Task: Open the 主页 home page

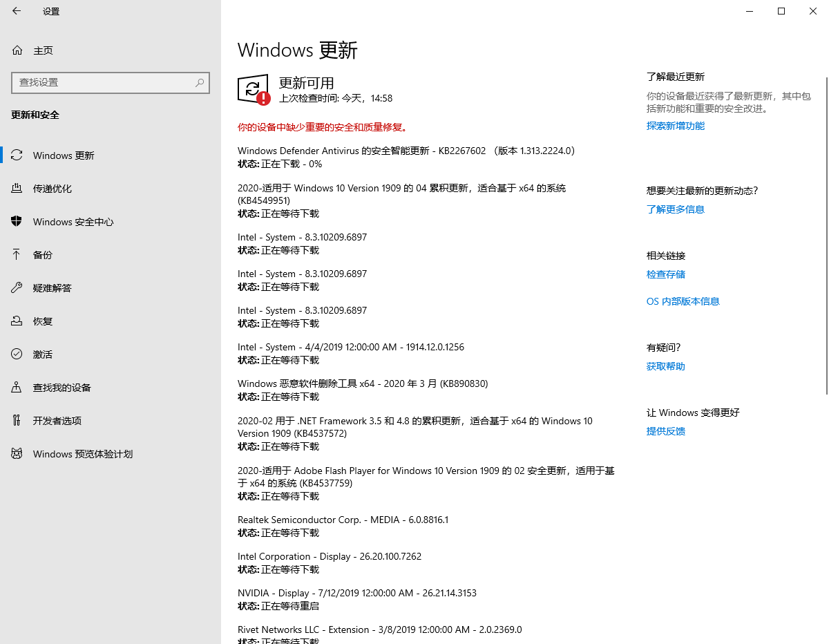Action: click(111, 50)
